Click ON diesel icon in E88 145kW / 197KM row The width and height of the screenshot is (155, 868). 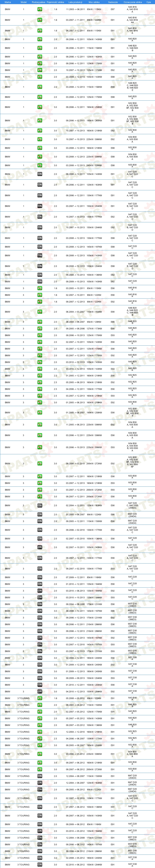pyautogui.click(x=39, y=247)
